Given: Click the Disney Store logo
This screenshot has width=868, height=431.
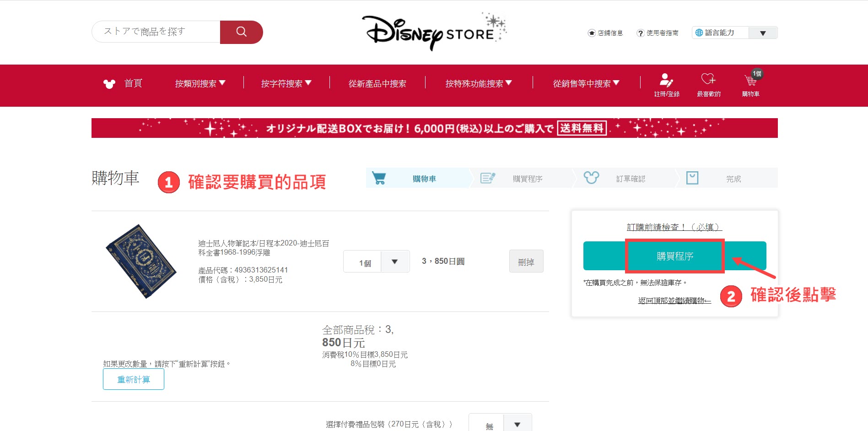Looking at the screenshot, I should click(433, 32).
